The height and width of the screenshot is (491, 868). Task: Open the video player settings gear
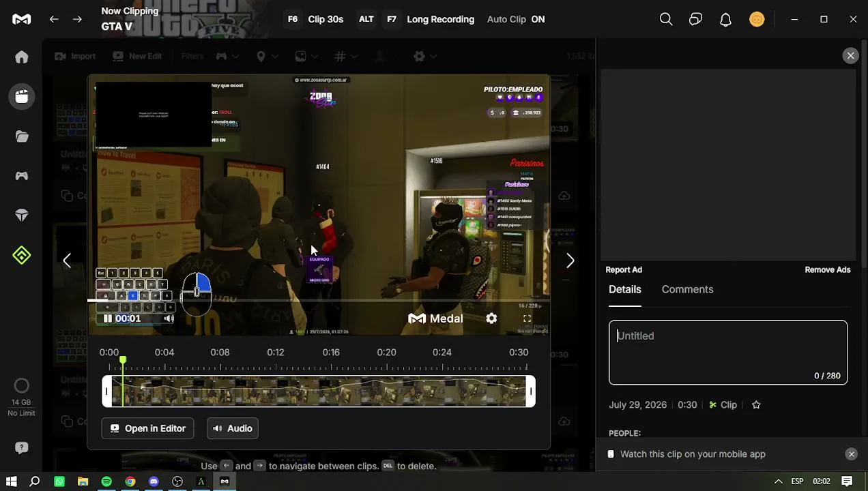tap(491, 318)
